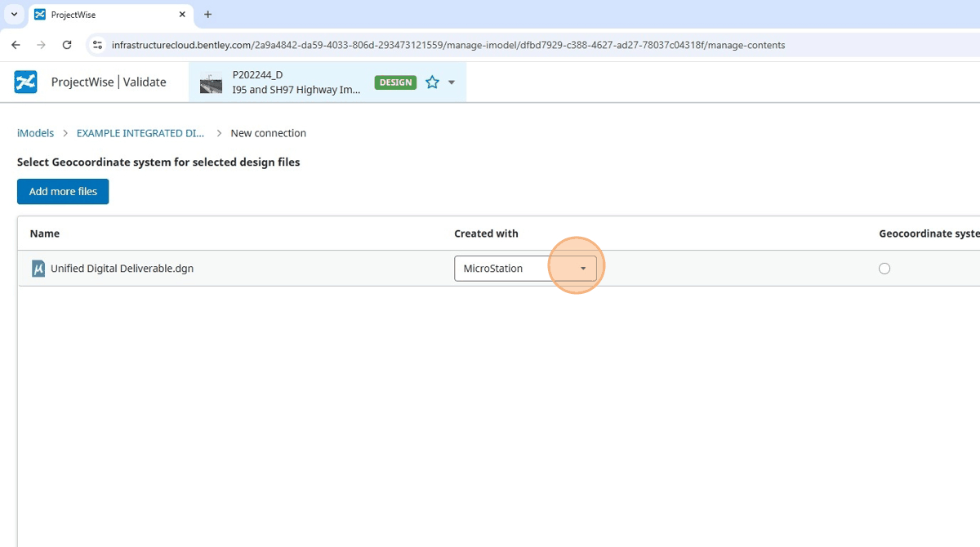The width and height of the screenshot is (980, 547).
Task: Click the P202244_D project thumbnail
Action: click(211, 82)
